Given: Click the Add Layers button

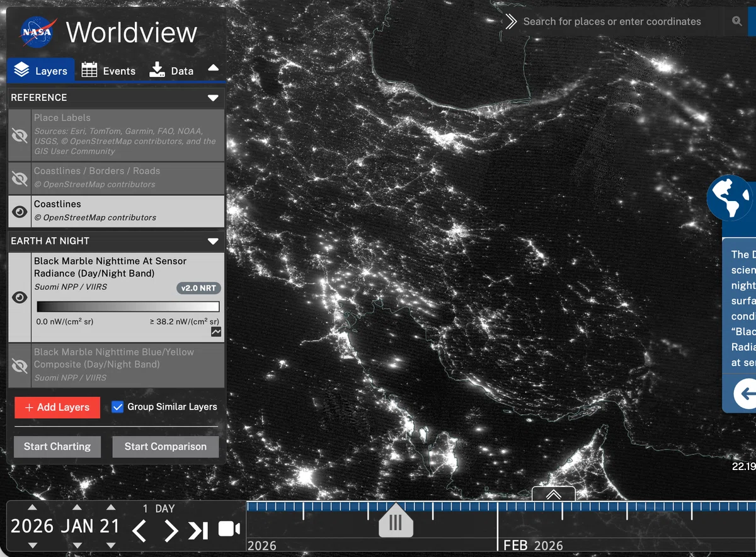Looking at the screenshot, I should coord(57,407).
